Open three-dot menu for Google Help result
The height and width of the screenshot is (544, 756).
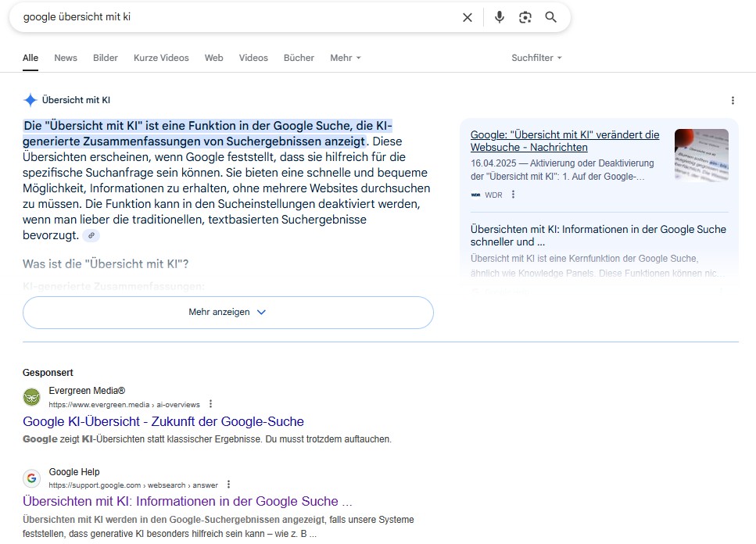[228, 485]
